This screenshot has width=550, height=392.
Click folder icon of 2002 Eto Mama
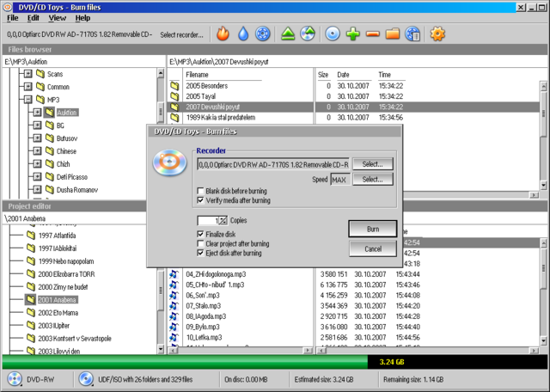(x=31, y=313)
